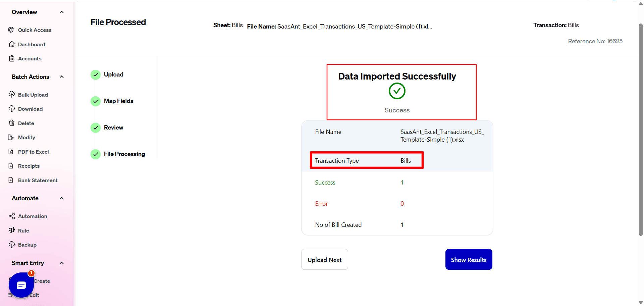Click the Bulk Upload cloud icon
Image resolution: width=644 pixels, height=306 pixels.
(x=12, y=94)
